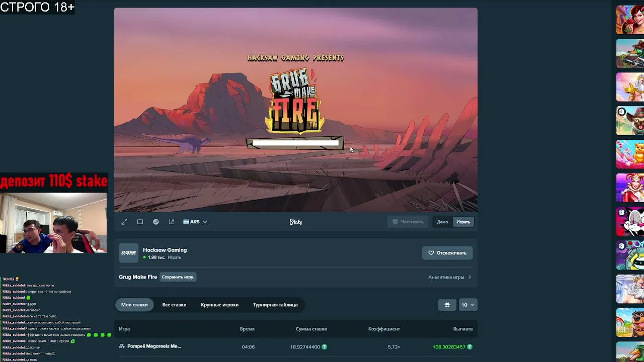Click the Argentina flag currency icon
644x362 pixels.
pos(186,222)
